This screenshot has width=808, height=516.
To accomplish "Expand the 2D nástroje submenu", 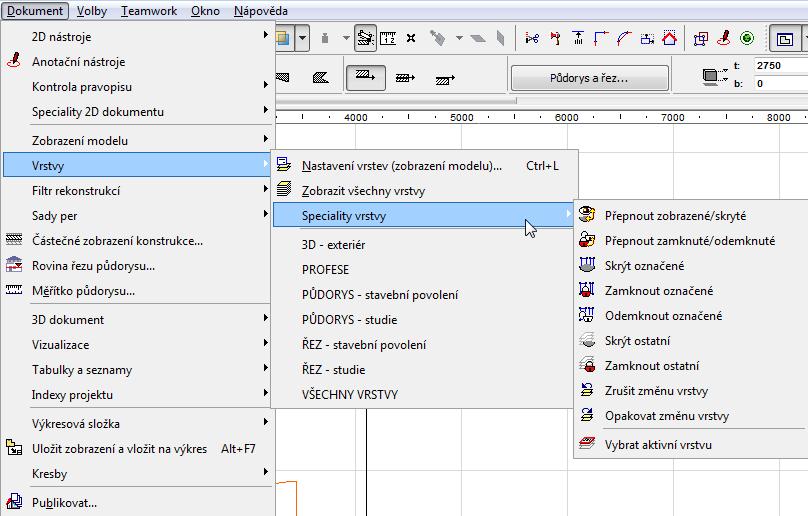I will click(x=137, y=36).
